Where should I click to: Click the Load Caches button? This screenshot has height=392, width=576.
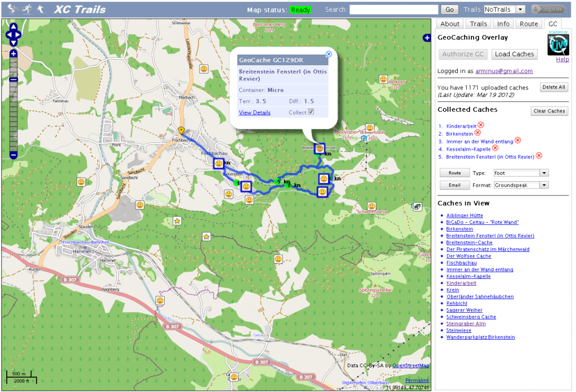pos(514,54)
